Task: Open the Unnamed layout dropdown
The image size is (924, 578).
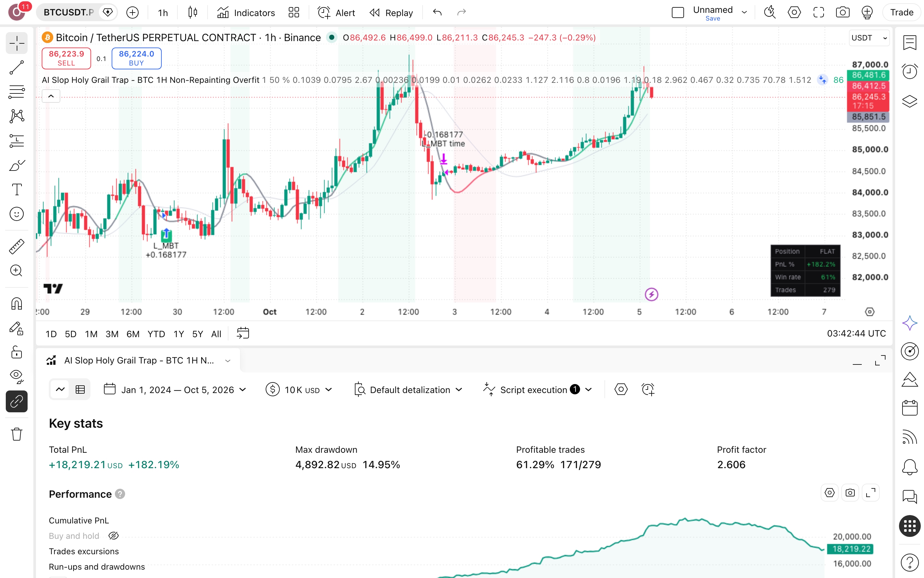Action: pyautogui.click(x=744, y=13)
